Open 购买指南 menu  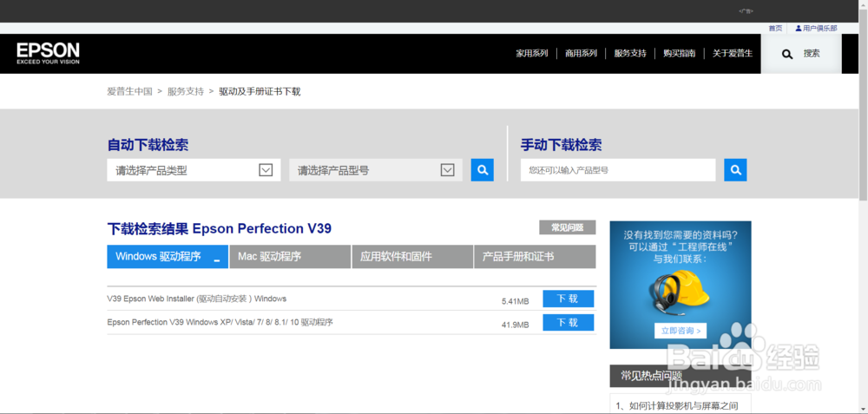click(680, 54)
